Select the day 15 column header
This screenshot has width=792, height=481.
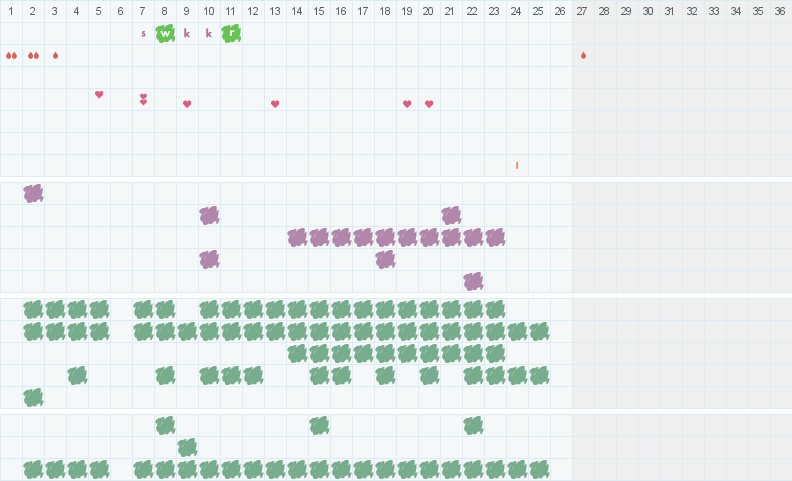319,11
